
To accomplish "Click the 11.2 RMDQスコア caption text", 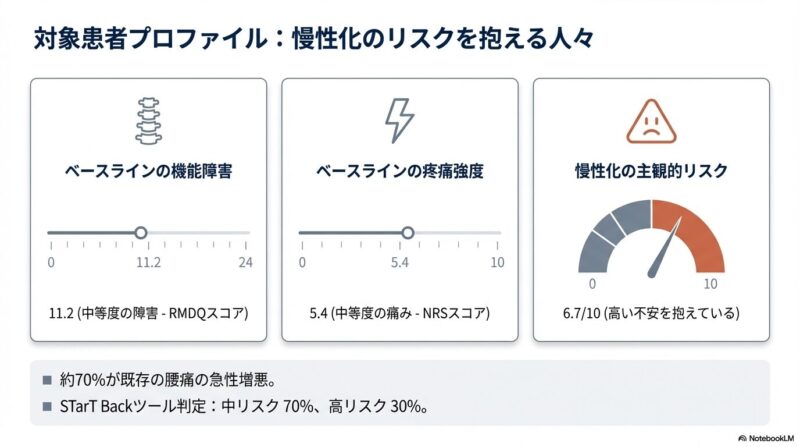I will 149,313.
